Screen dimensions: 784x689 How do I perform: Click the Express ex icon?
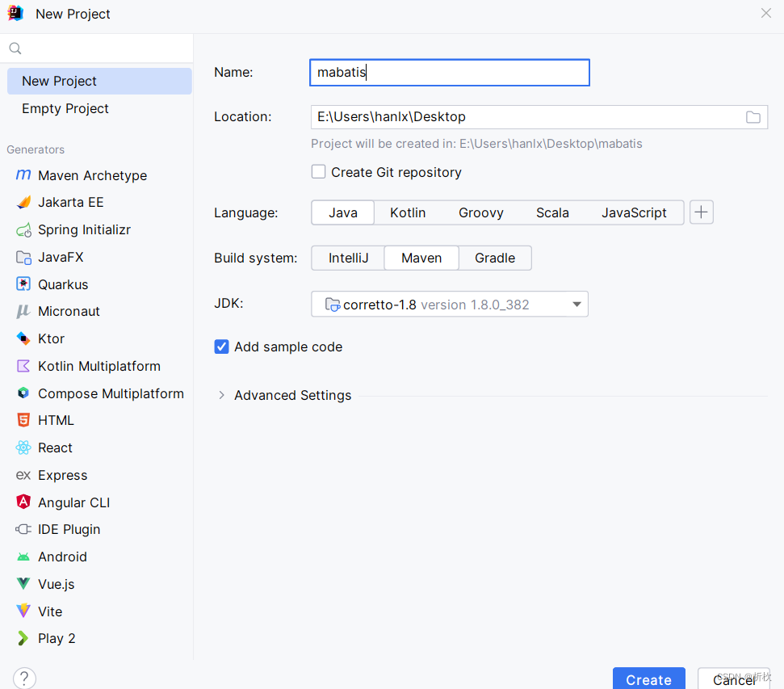pos(23,475)
